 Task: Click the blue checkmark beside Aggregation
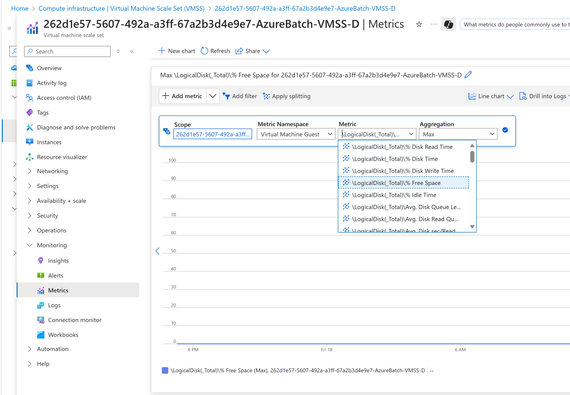coord(505,130)
